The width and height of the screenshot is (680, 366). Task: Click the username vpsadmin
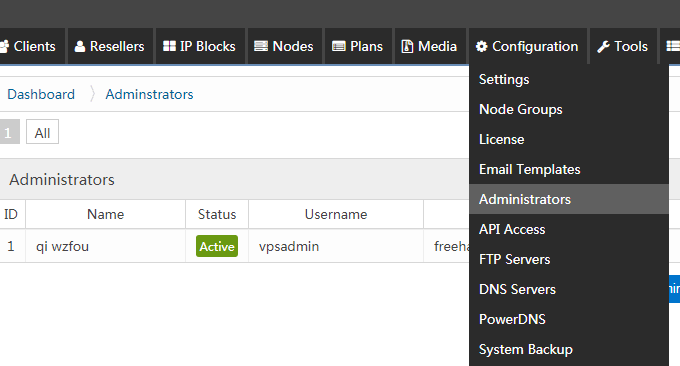pos(289,246)
